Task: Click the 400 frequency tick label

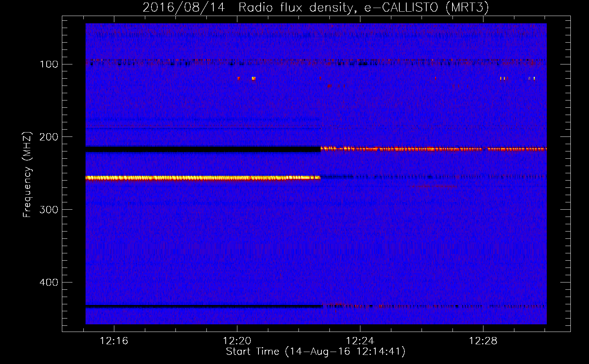Action: pos(49,282)
